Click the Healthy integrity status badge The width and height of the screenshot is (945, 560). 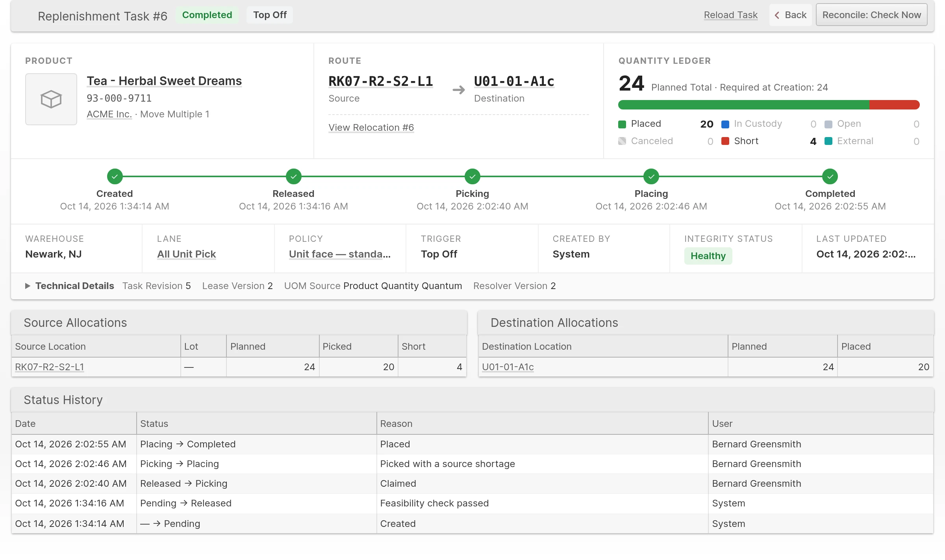pos(708,256)
